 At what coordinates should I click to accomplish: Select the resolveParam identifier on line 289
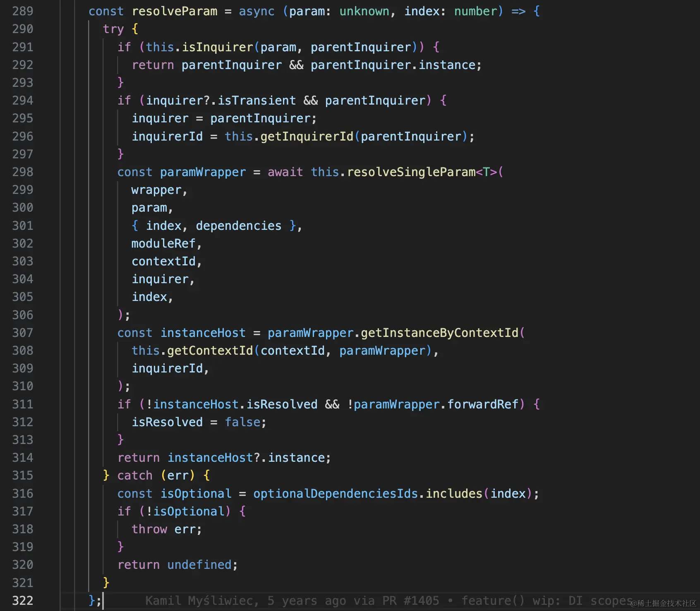coord(175,11)
